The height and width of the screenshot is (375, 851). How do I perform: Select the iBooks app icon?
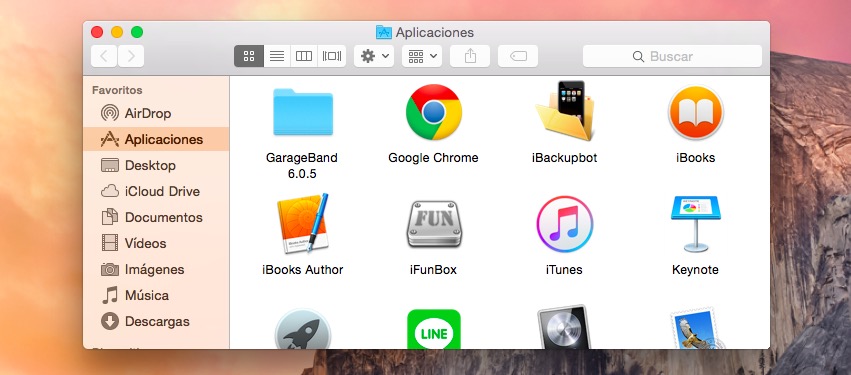click(x=695, y=113)
